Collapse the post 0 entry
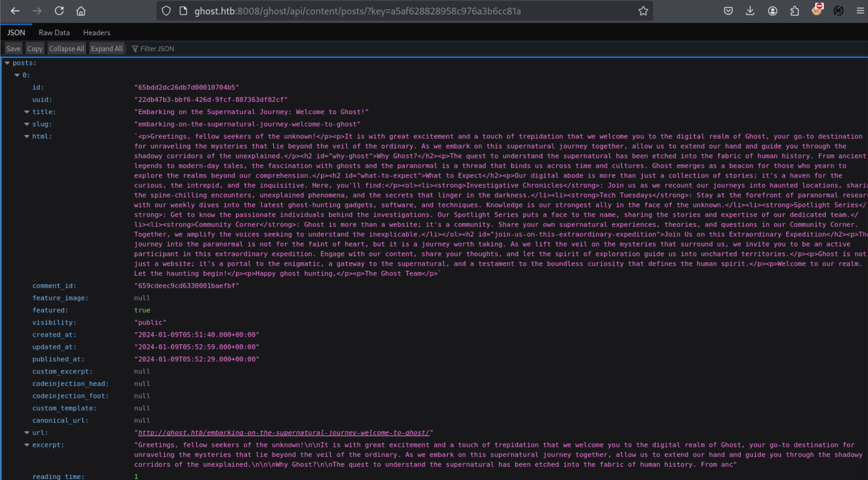 (x=17, y=75)
